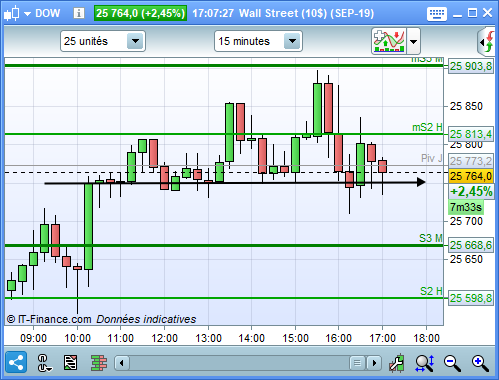Image resolution: width=499 pixels, height=380 pixels.
Task: Click the 7m33s countdown timer label
Action: pos(466,207)
